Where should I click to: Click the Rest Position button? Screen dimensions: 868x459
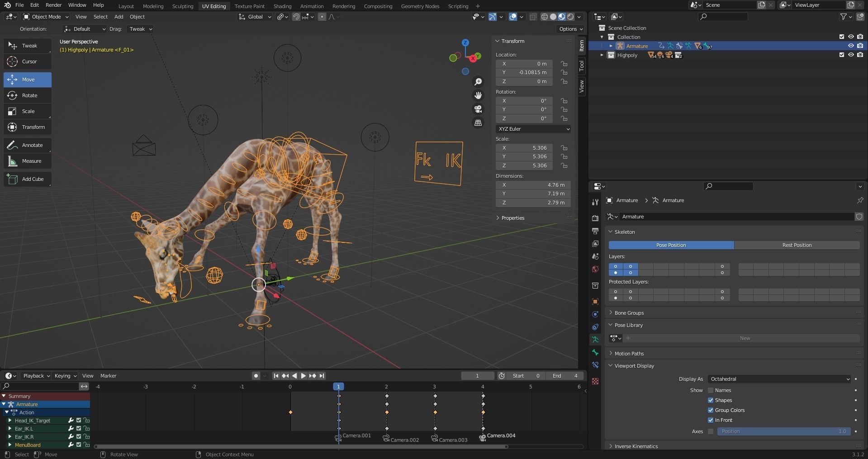pyautogui.click(x=797, y=245)
